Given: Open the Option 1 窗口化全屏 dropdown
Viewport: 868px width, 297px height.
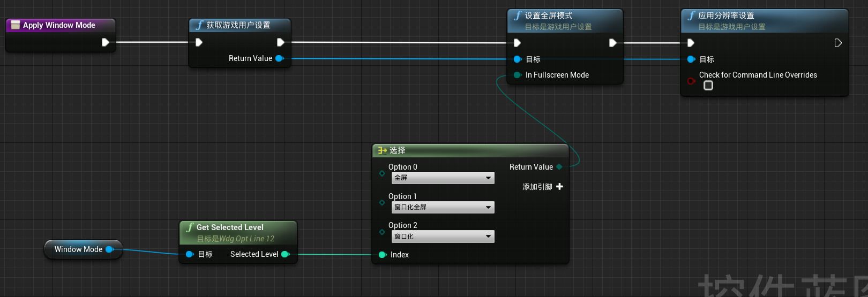Looking at the screenshot, I should click(x=443, y=207).
